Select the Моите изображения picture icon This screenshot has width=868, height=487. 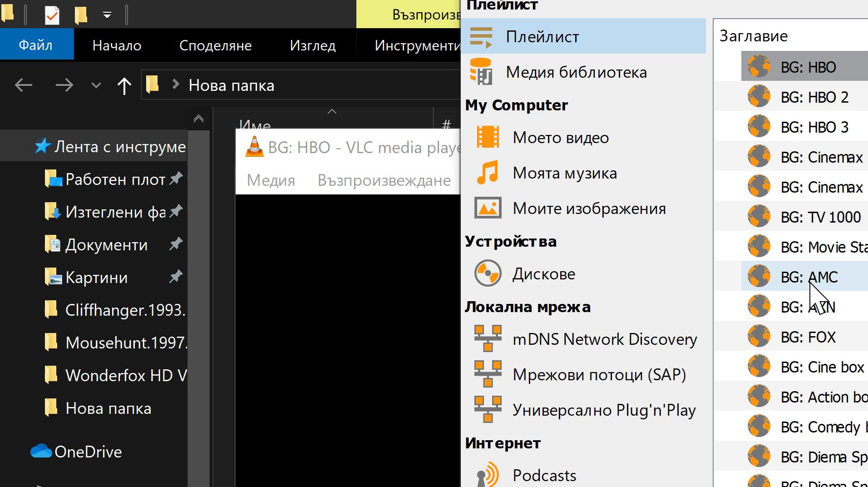click(x=488, y=208)
